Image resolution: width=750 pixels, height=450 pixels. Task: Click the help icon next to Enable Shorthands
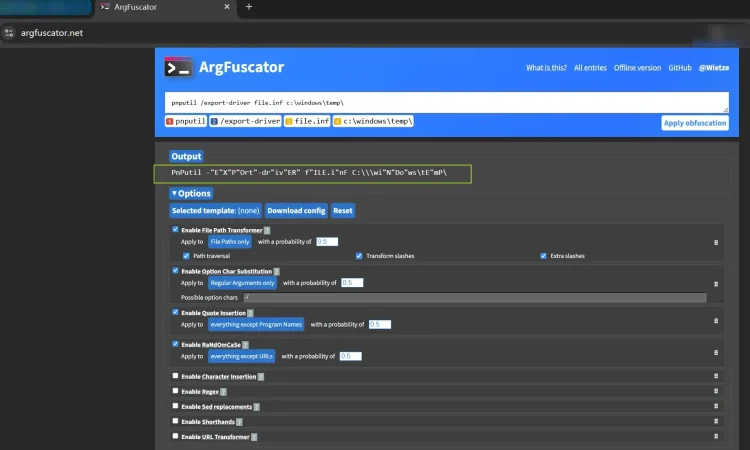(x=239, y=422)
